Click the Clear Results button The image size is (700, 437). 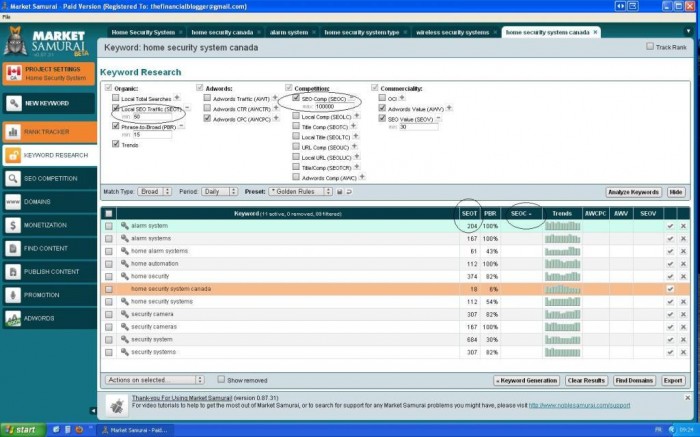coord(586,380)
